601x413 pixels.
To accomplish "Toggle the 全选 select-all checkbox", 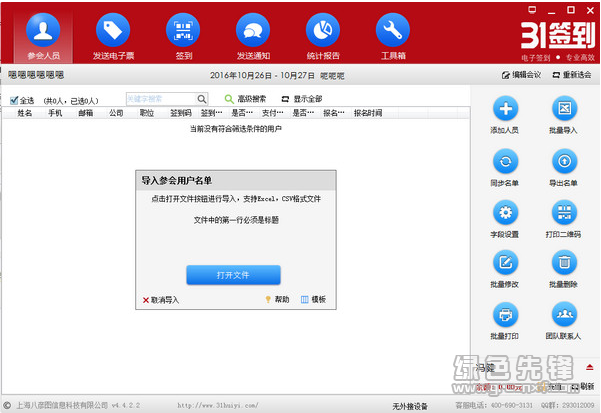I will (14, 100).
